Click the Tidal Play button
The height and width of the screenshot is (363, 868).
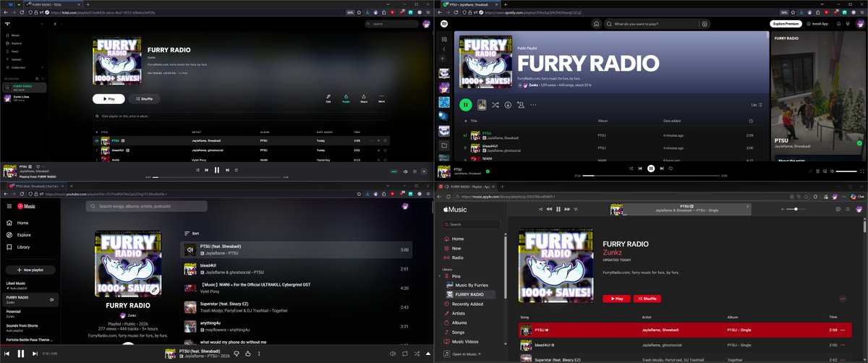coord(109,99)
